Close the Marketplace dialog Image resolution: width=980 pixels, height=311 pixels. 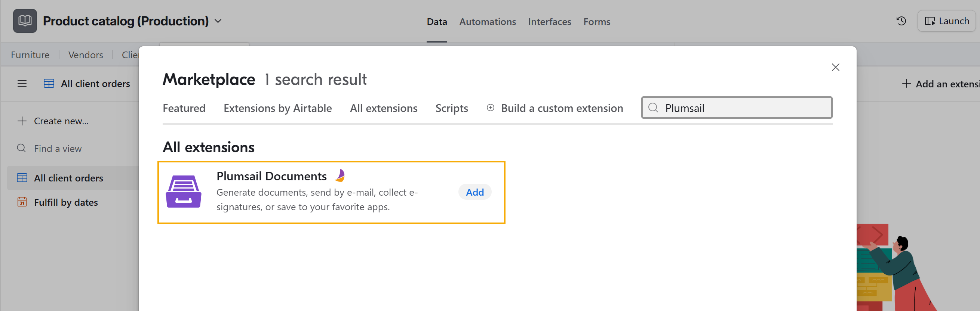(x=835, y=67)
